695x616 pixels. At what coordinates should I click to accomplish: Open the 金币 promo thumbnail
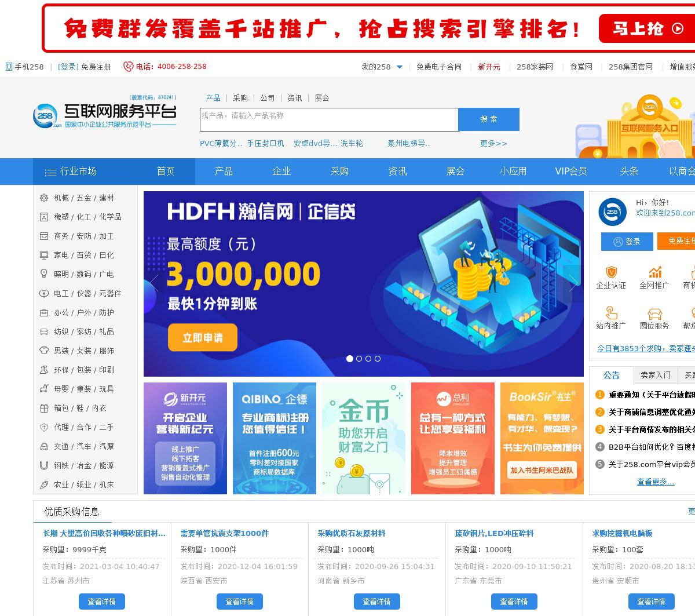[x=364, y=438]
